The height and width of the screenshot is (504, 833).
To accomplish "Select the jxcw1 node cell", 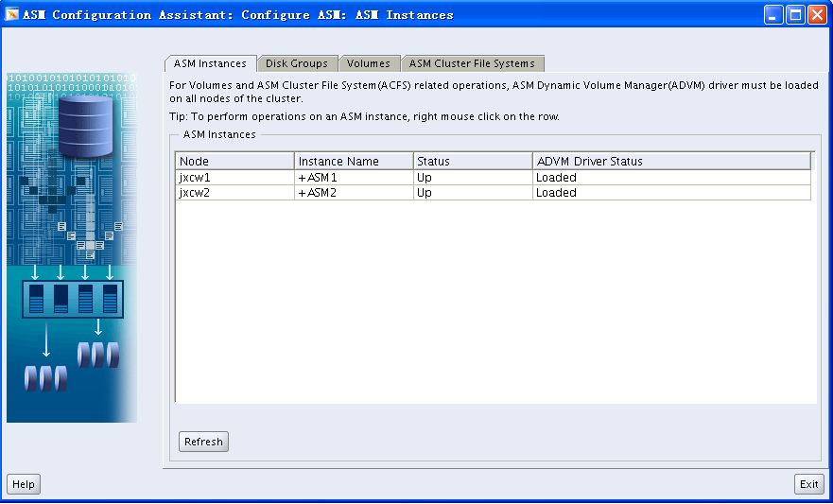I will (234, 178).
